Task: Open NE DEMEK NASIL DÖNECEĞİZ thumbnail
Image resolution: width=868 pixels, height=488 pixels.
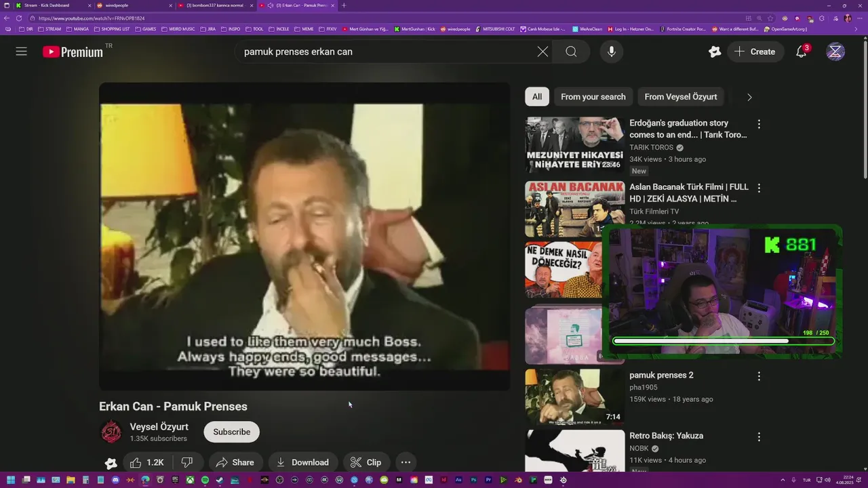Action: tap(563, 270)
